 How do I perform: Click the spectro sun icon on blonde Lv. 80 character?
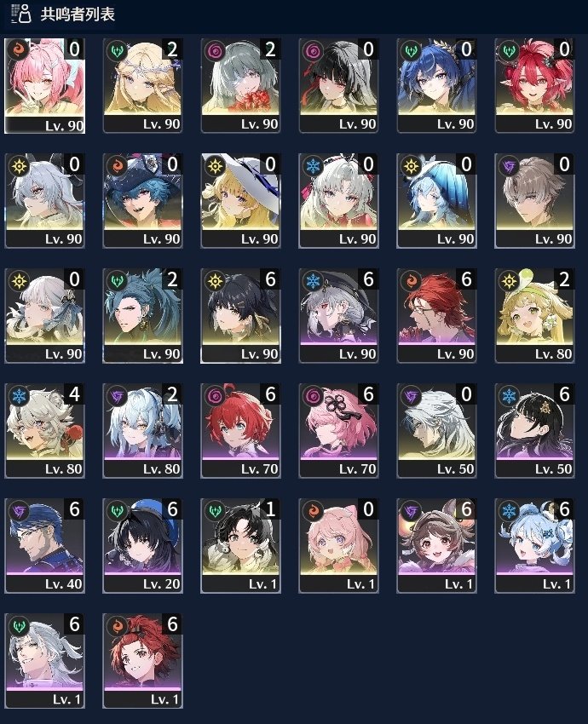pyautogui.click(x=509, y=281)
